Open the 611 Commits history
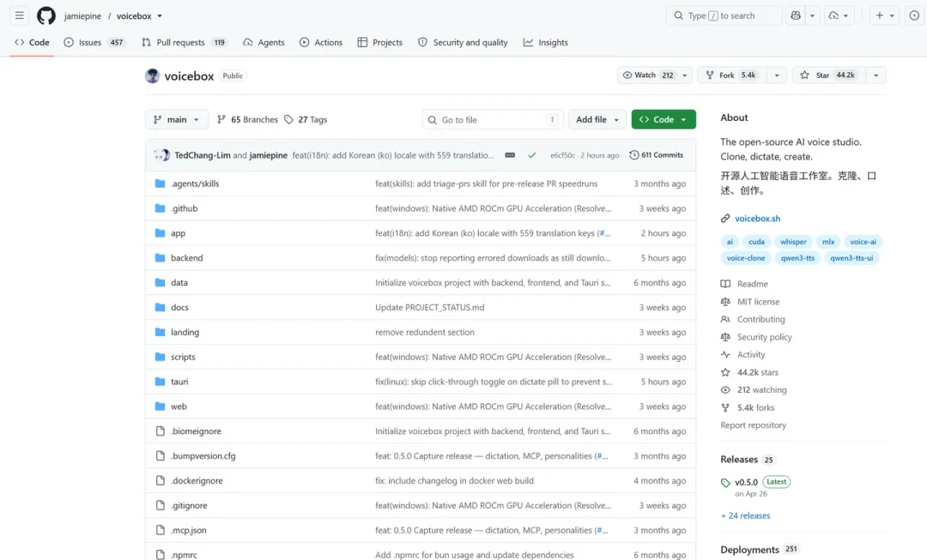Viewport: 927px width, 560px height. click(x=657, y=154)
